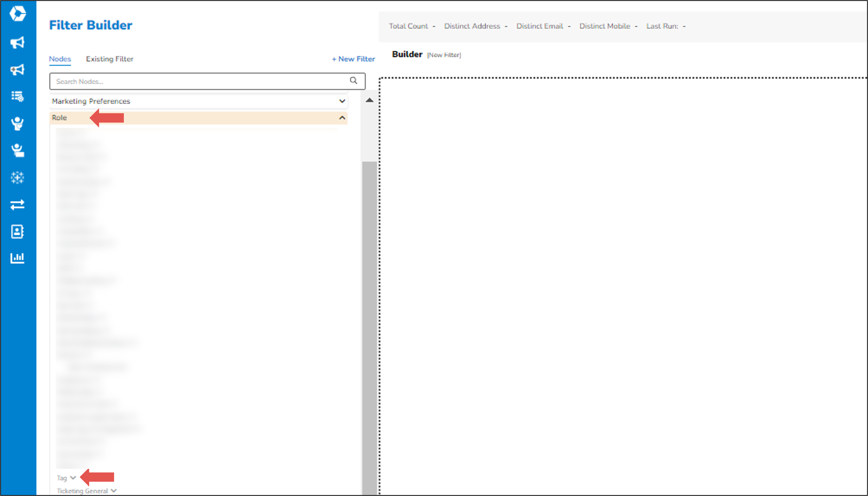Focus the Search Nodes input field
Viewport: 868px width, 496px height.
coord(207,81)
